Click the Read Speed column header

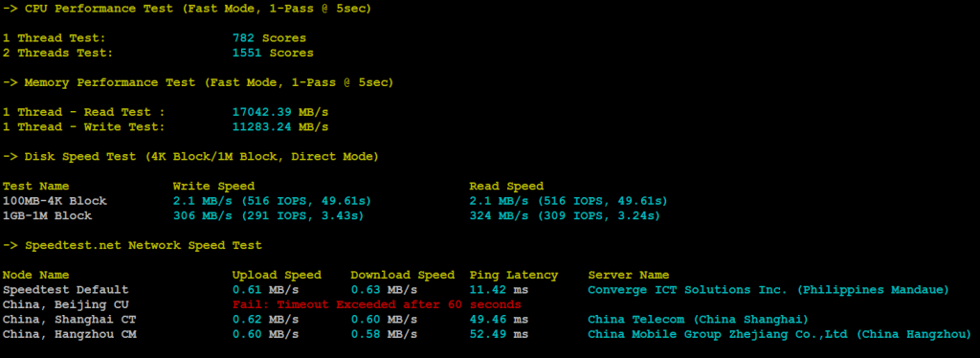[506, 187]
